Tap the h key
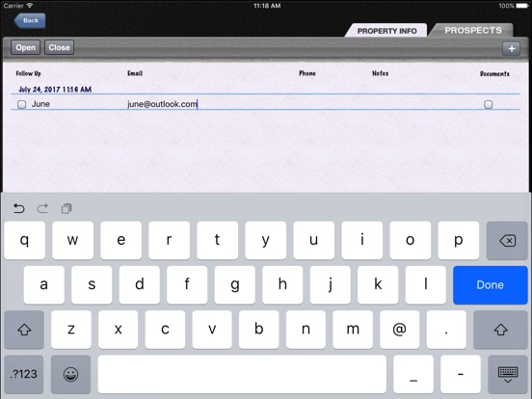532x399 pixels. (282, 285)
